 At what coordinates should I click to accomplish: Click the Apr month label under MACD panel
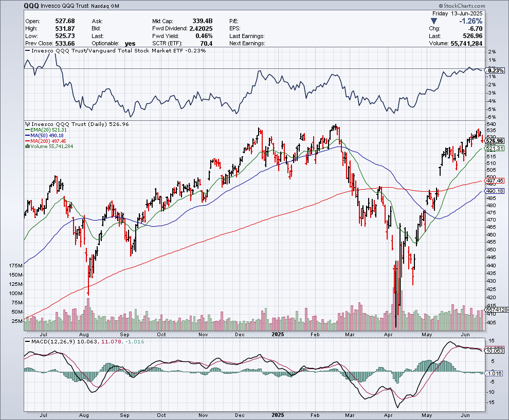click(388, 415)
